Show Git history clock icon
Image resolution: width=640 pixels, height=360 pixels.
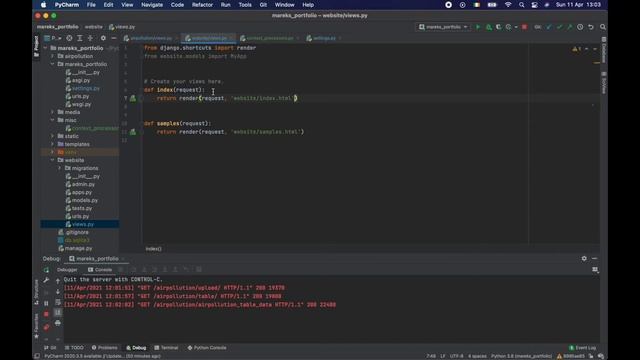(580, 27)
